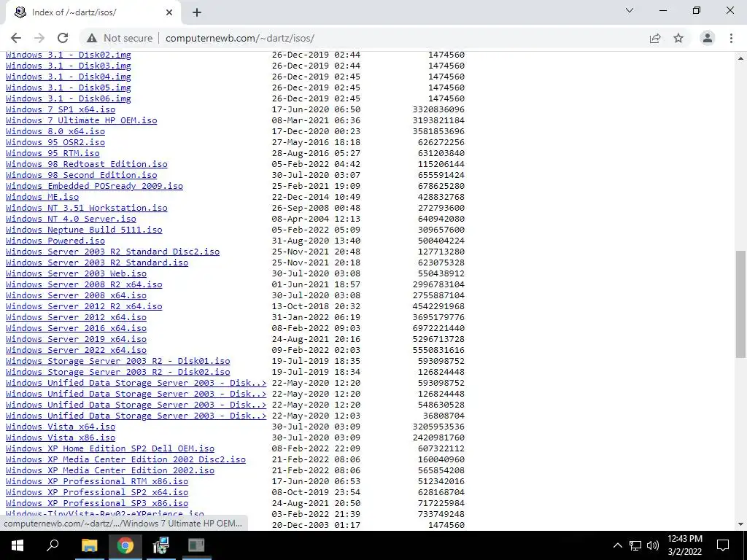Click the Chrome taskbar icon
747x560 pixels.
pyautogui.click(x=125, y=545)
